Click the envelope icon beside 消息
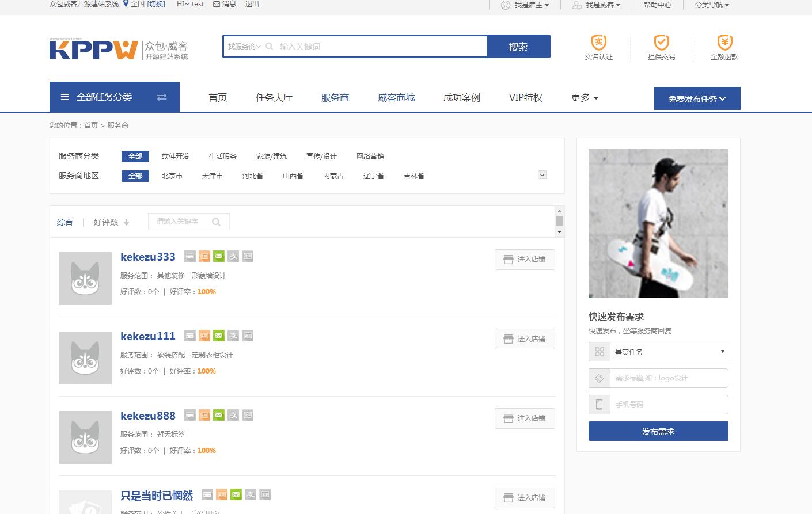This screenshot has height=514, width=812. pos(217,4)
